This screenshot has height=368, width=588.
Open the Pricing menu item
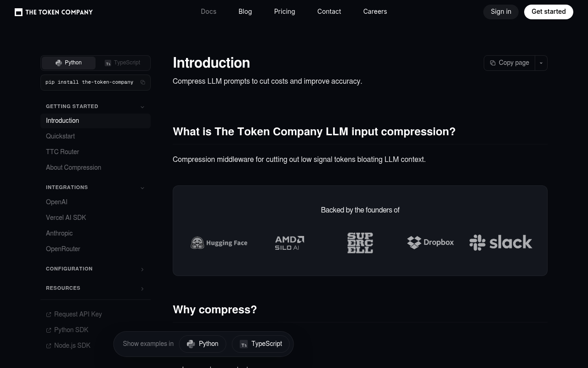point(284,11)
